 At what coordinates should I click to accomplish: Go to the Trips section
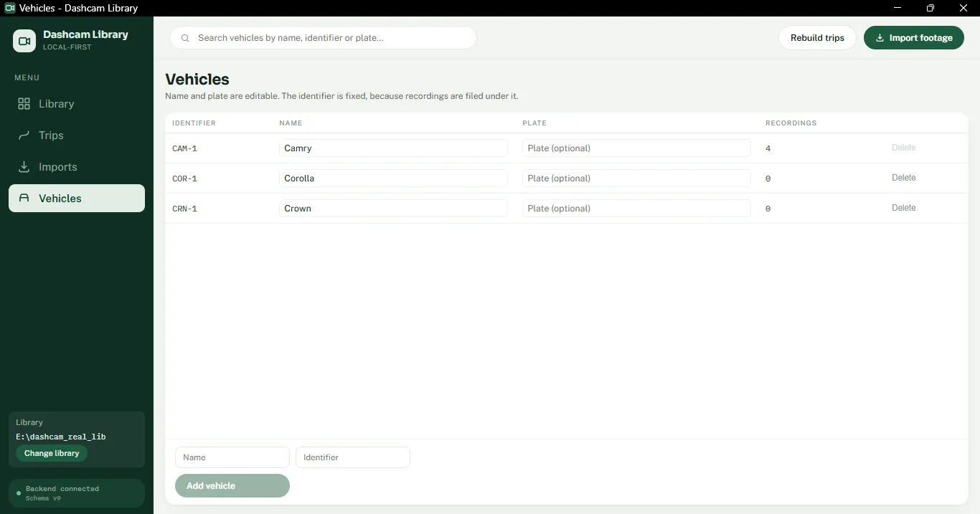pos(77,135)
